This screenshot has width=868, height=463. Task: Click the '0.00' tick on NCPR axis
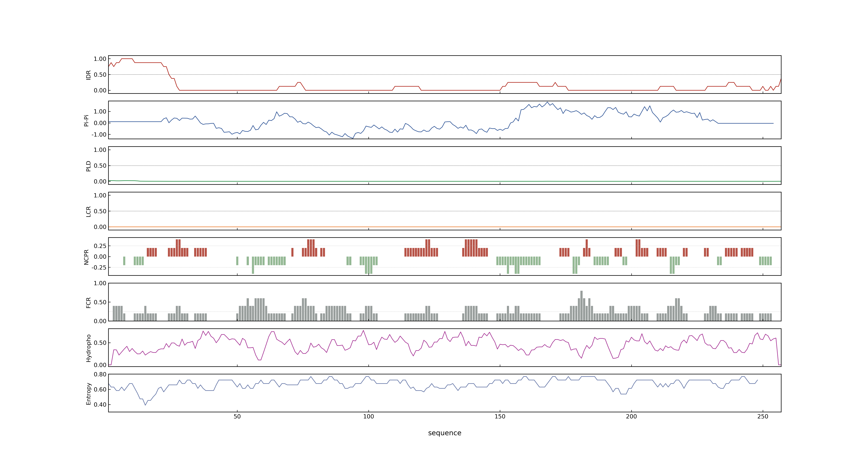pos(100,257)
